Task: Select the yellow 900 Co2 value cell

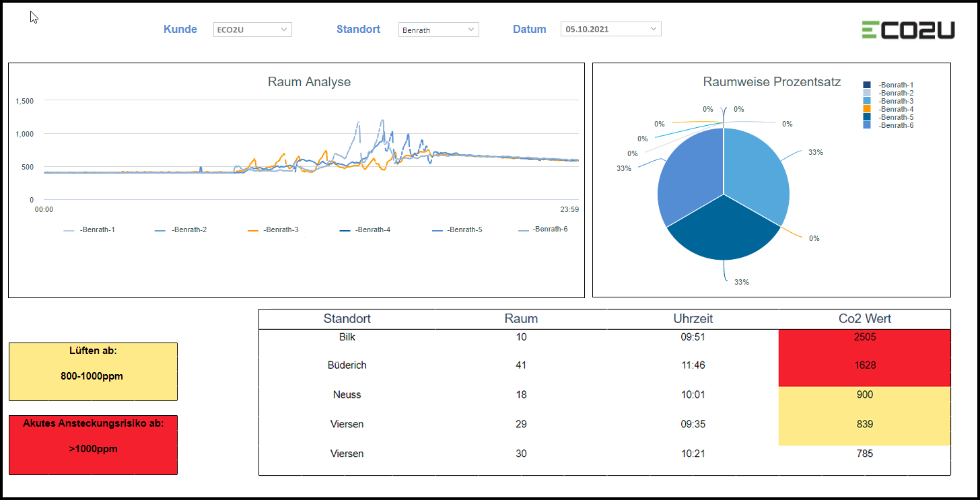Action: (864, 395)
